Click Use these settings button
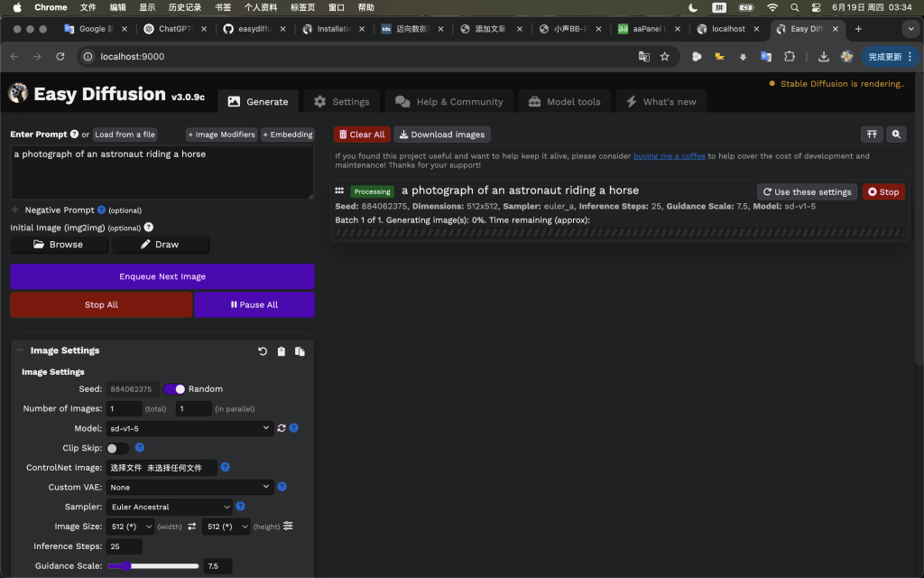Viewport: 924px width, 578px height. tap(807, 191)
